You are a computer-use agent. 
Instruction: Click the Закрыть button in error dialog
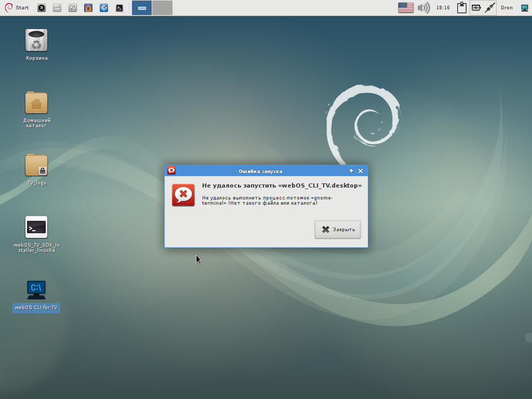338,230
